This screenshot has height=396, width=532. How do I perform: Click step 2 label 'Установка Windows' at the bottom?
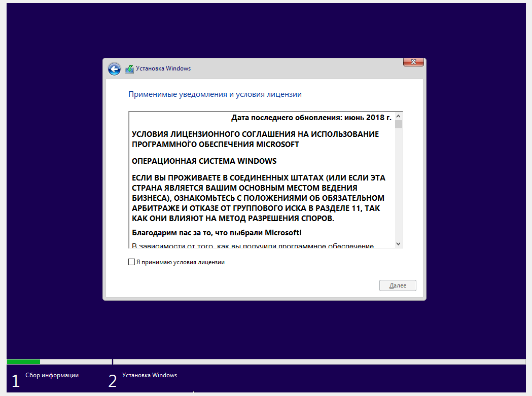click(x=150, y=375)
